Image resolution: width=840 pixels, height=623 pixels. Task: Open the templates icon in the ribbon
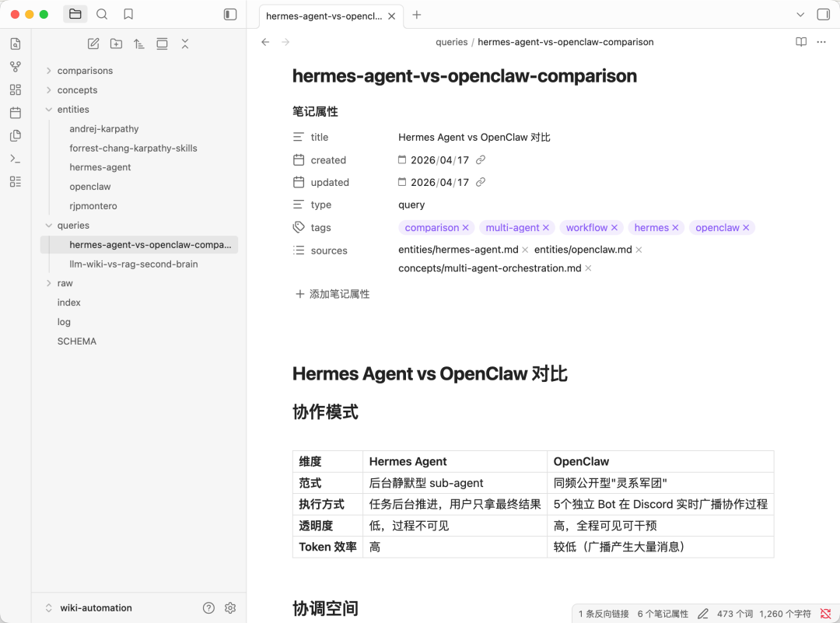[16, 135]
